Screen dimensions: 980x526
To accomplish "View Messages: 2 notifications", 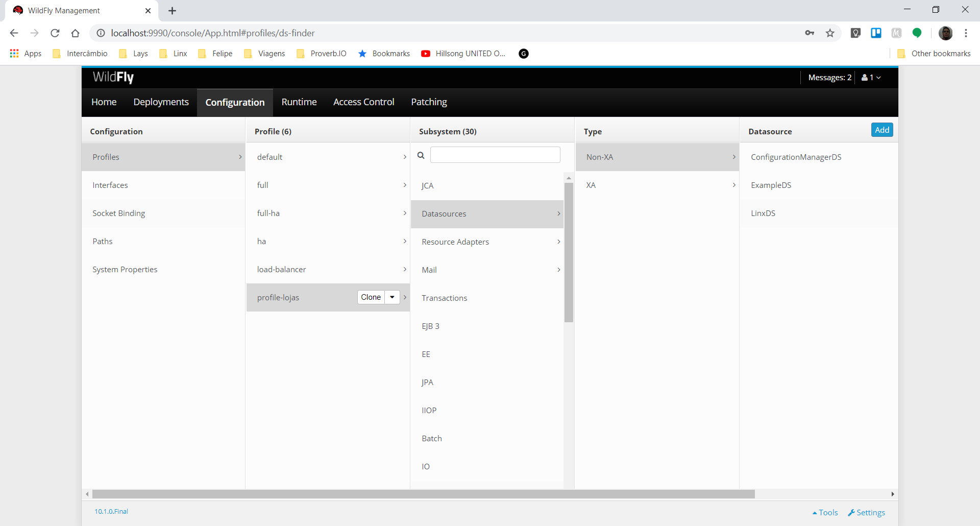I will (x=830, y=78).
